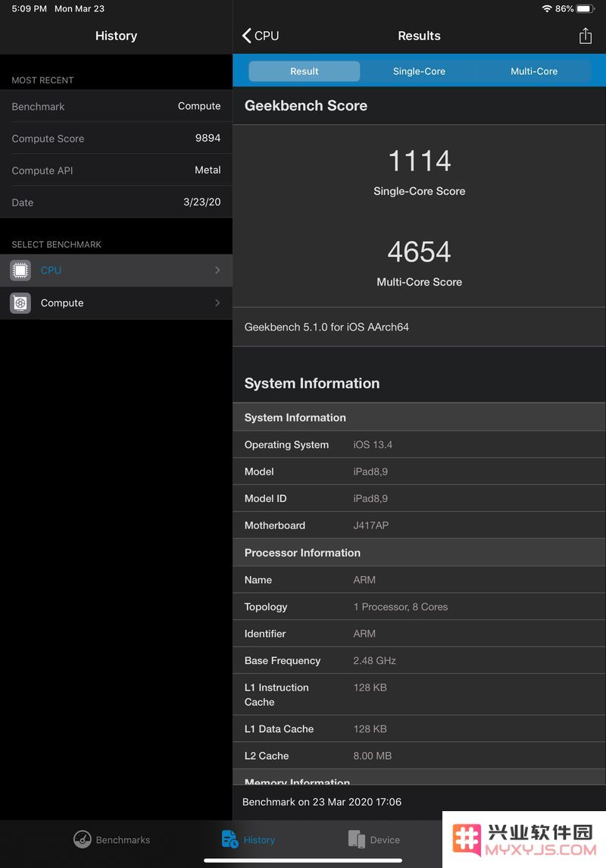The image size is (606, 868).
Task: Open the History tab label
Action: (x=259, y=840)
